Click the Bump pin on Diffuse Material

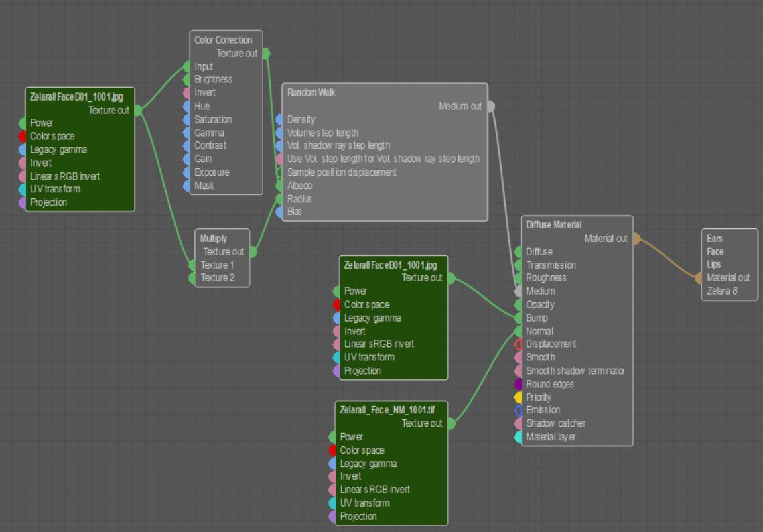[x=518, y=318]
